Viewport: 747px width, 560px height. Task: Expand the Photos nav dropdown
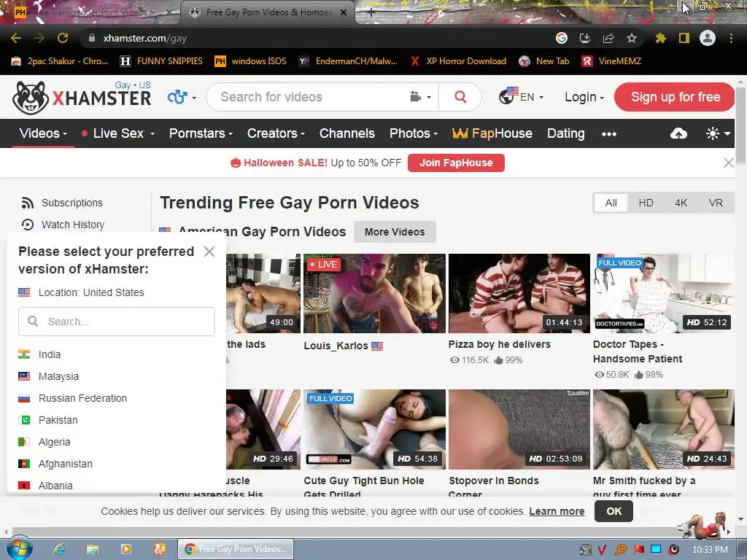413,134
